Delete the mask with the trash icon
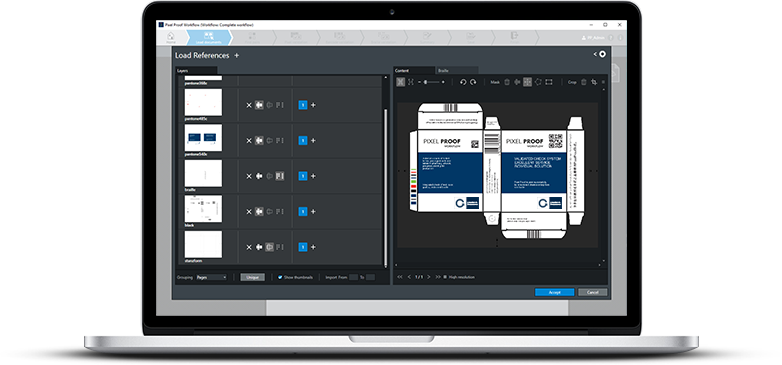The height and width of the screenshot is (365, 782). click(x=507, y=82)
